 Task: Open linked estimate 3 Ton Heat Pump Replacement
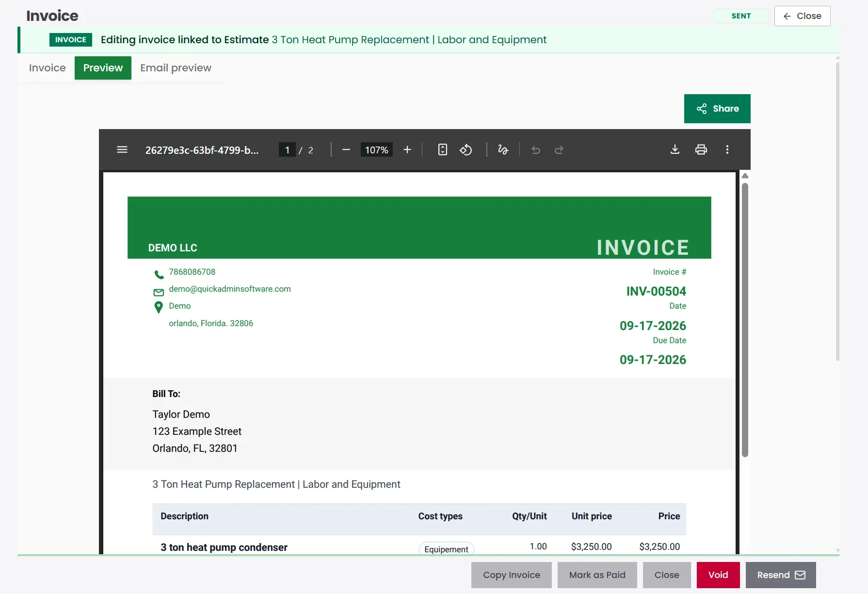click(409, 40)
